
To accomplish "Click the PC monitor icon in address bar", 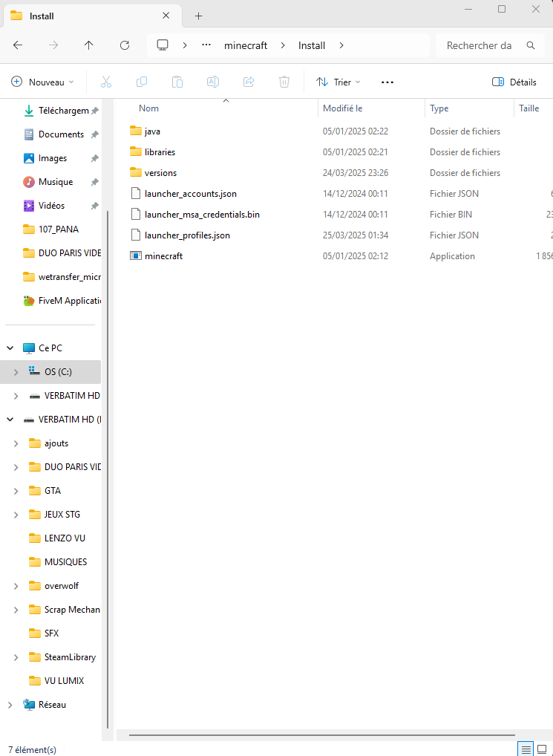I will [163, 45].
